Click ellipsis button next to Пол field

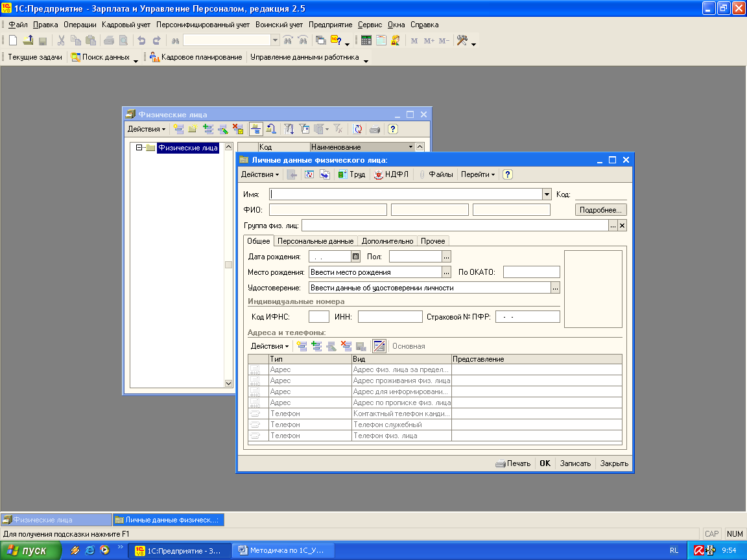pyautogui.click(x=446, y=257)
